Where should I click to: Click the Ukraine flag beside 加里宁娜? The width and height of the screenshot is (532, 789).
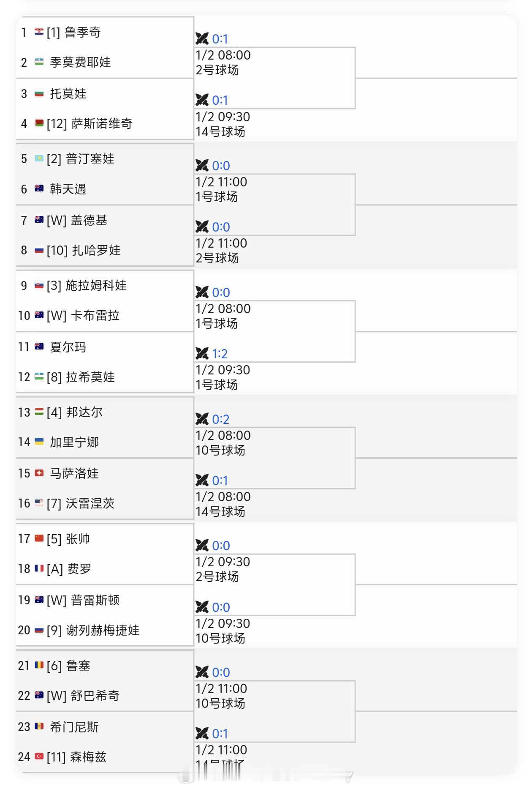40,442
